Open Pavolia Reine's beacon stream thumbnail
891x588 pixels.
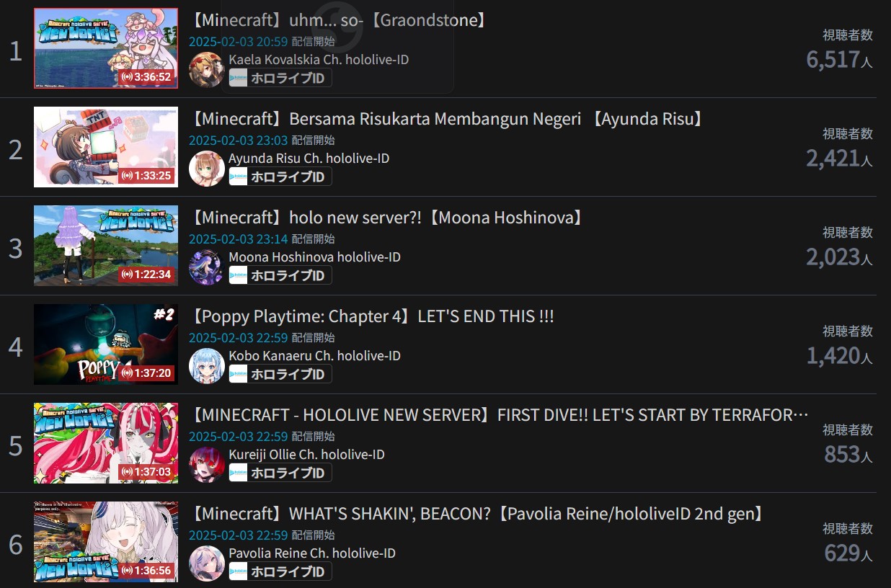point(106,542)
